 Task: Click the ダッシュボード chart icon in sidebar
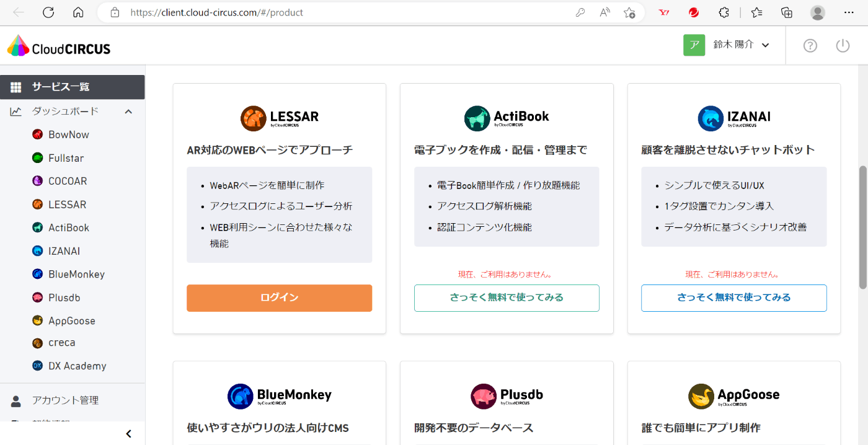point(16,112)
